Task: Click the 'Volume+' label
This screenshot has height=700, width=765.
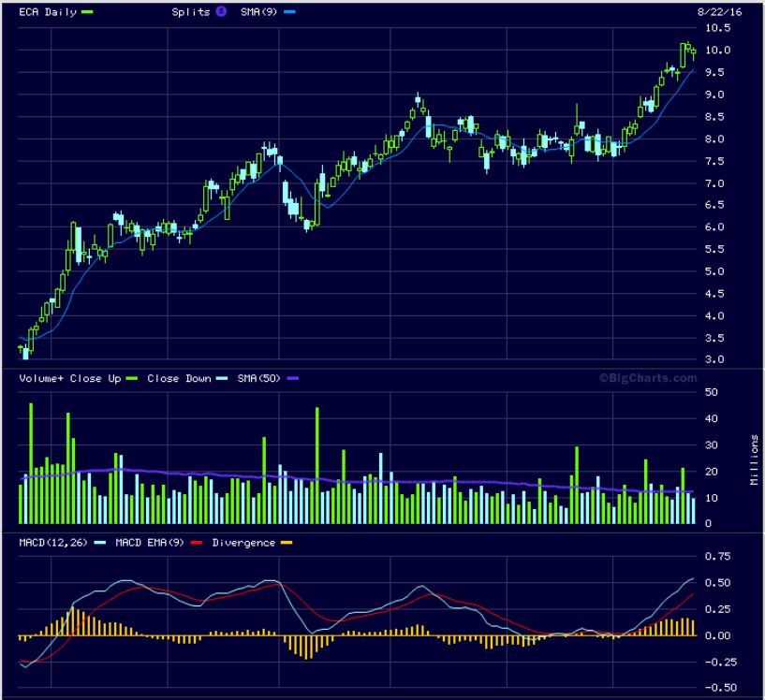Action: pyautogui.click(x=41, y=378)
